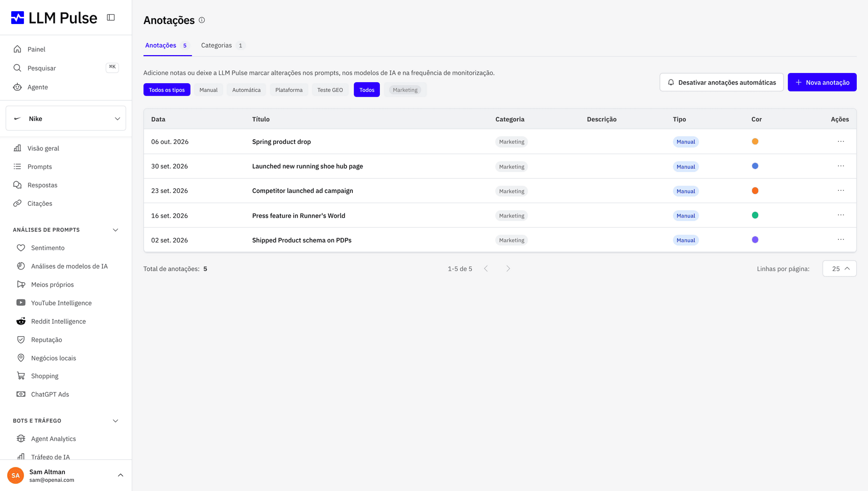Image resolution: width=868 pixels, height=491 pixels.
Task: Open actions menu for Shipped Product schema row
Action: 841,239
